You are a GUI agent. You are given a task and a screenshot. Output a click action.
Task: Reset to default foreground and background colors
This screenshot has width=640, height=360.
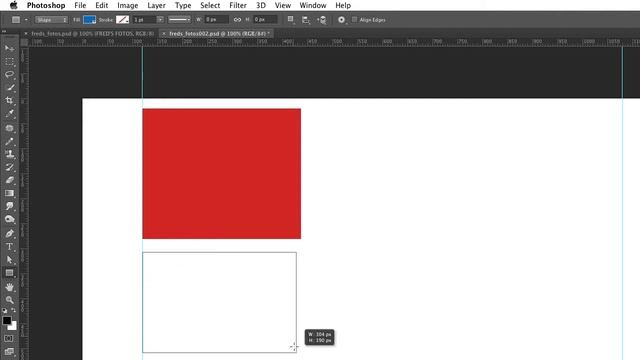point(4,310)
